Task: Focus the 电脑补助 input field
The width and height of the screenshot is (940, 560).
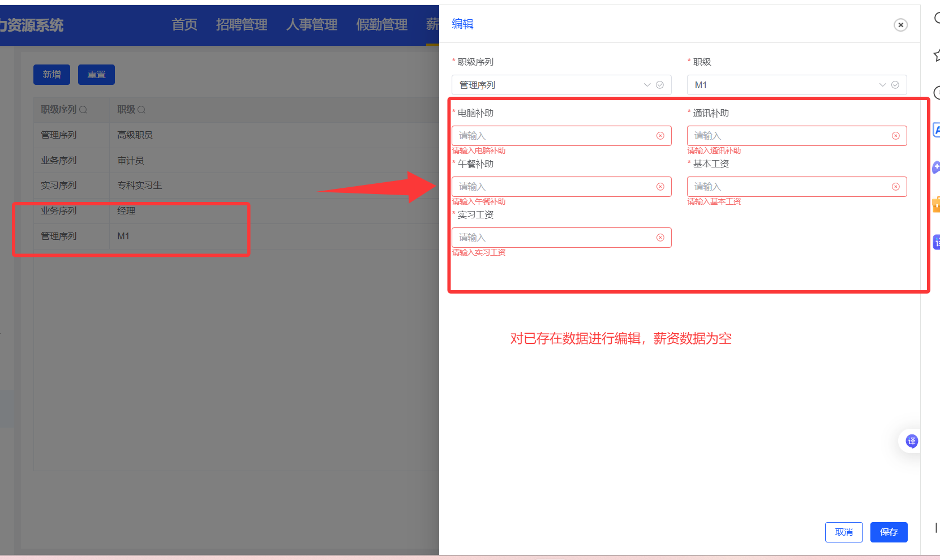Action: pos(561,136)
